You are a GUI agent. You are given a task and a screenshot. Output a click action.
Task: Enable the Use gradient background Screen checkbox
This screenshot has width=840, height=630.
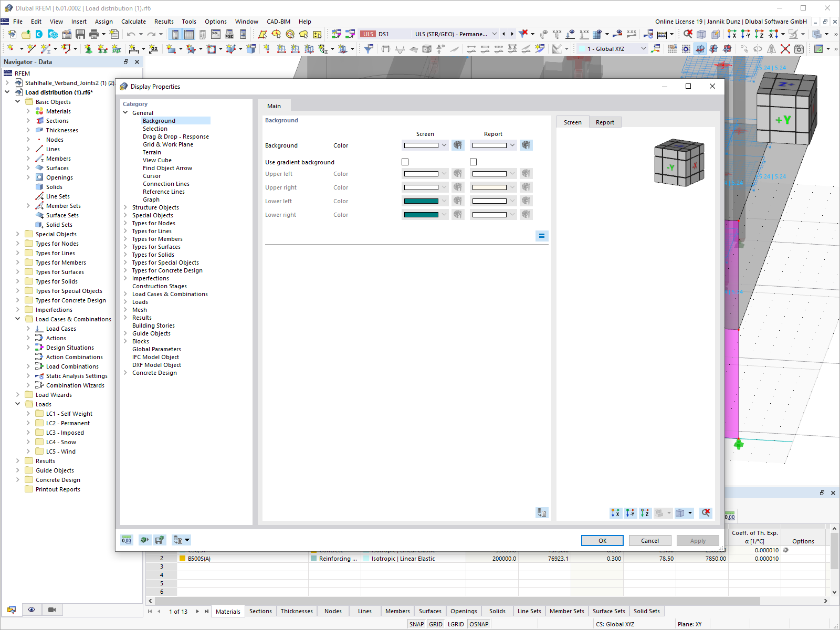click(405, 162)
